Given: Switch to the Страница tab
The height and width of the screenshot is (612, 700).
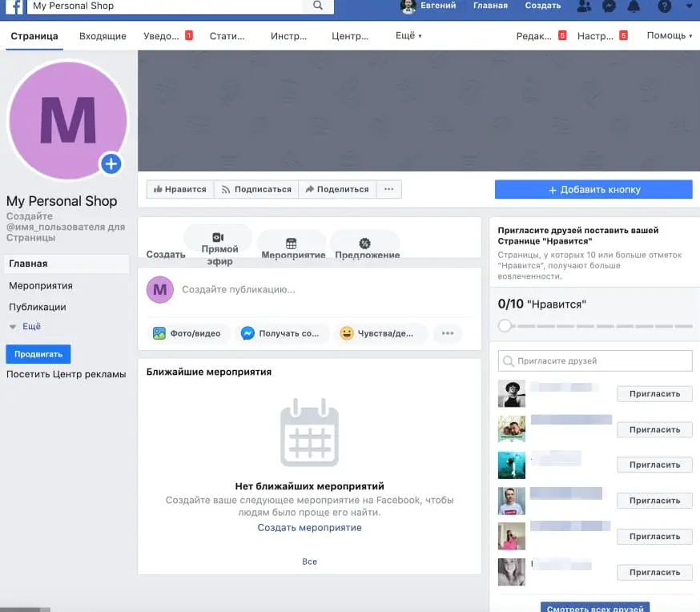Looking at the screenshot, I should (x=34, y=36).
